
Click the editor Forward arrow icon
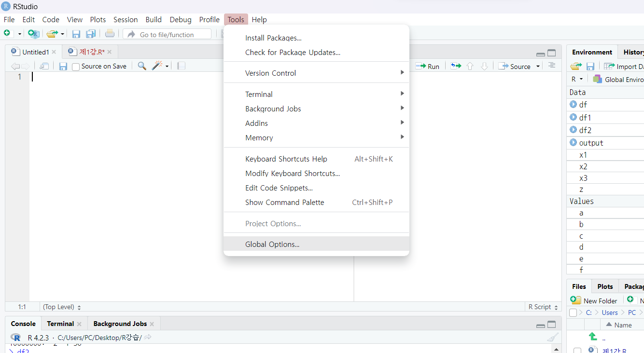25,66
